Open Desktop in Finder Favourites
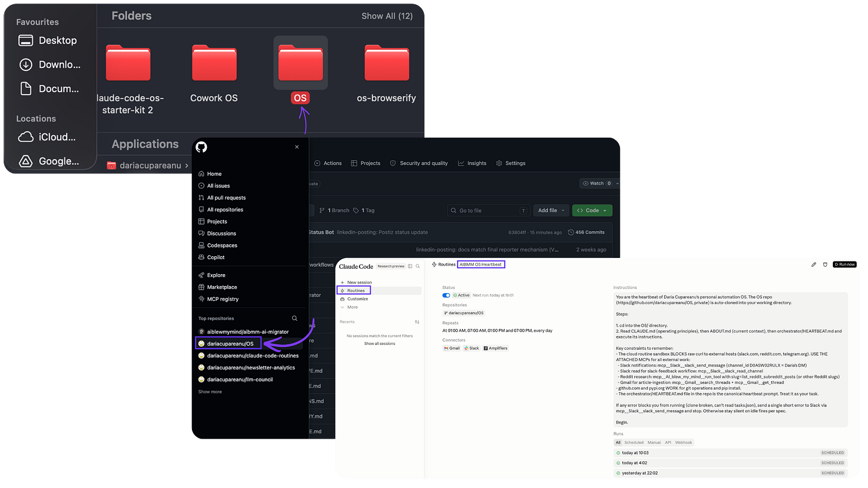The width and height of the screenshot is (868, 488). point(48,41)
